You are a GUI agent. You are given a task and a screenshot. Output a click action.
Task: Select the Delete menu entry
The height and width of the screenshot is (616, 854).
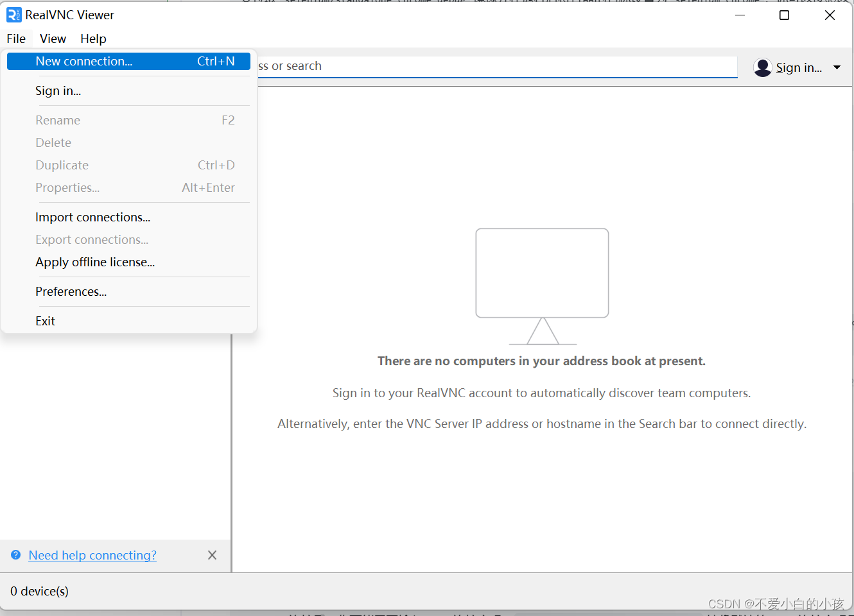coord(128,142)
